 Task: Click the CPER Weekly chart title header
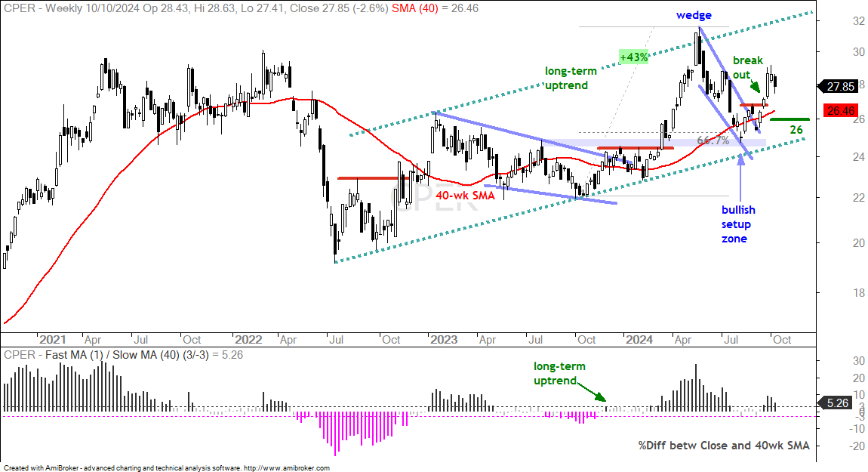point(195,8)
